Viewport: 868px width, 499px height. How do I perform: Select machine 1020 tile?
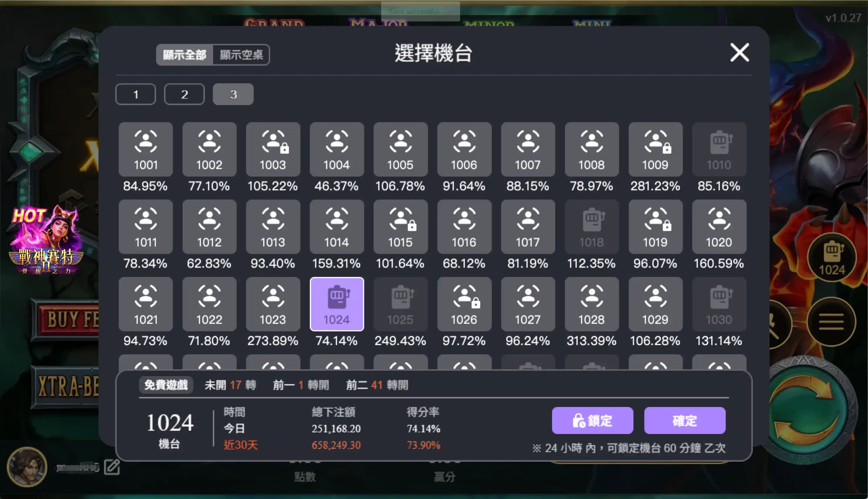tap(719, 227)
